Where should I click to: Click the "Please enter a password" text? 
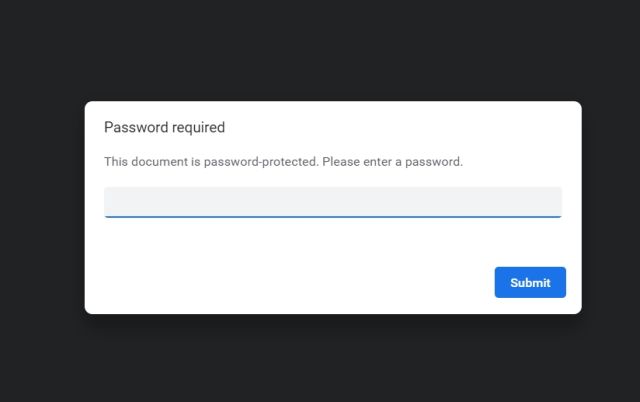pos(393,161)
